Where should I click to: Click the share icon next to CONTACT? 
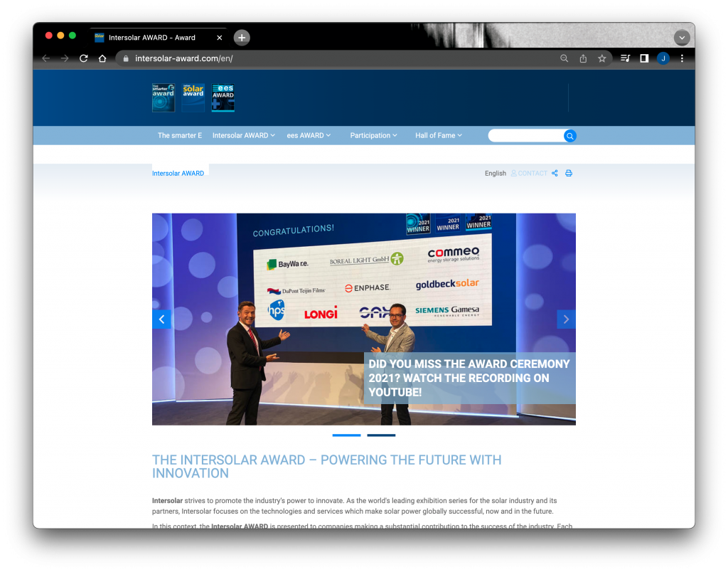555,173
